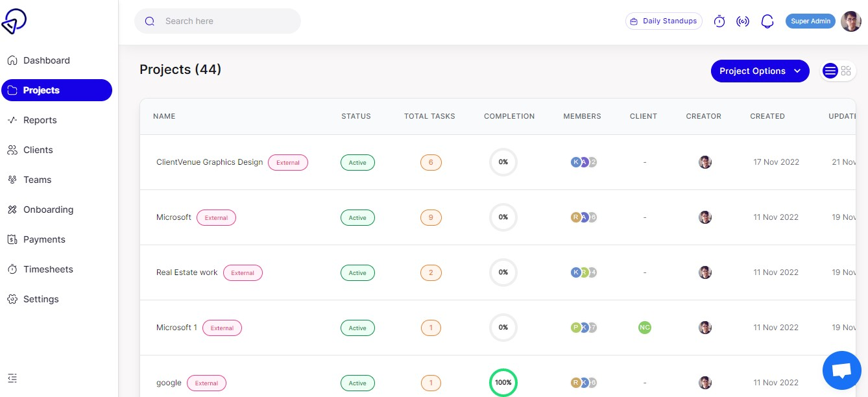Click the ClientVenue logo in the sidebar
Screen dimensions: 868x397
pyautogui.click(x=14, y=21)
